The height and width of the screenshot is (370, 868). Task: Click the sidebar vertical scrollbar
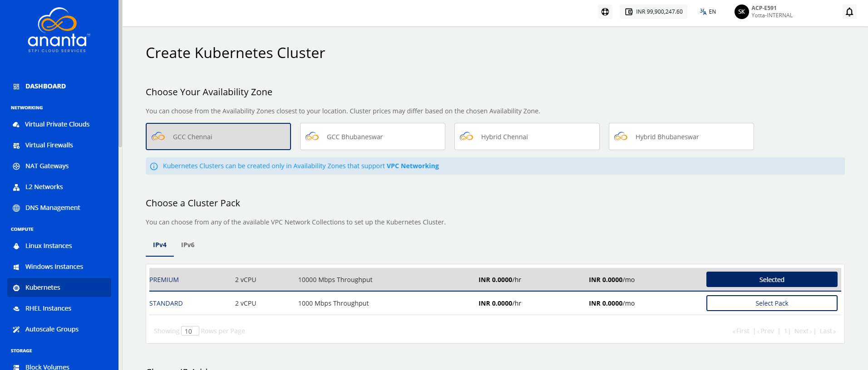tap(120, 73)
